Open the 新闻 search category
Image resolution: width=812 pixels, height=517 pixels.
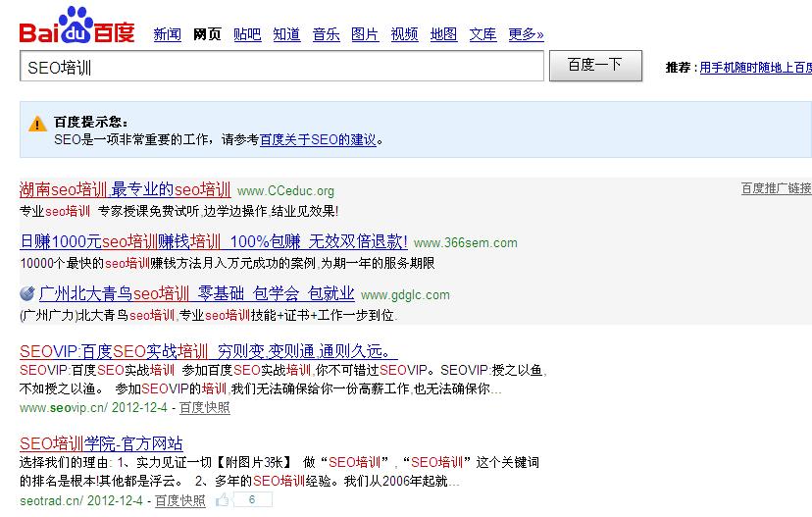click(168, 34)
